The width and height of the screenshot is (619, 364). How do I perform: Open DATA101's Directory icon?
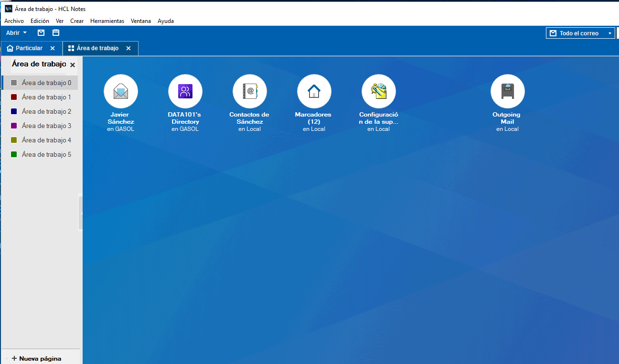[185, 91]
